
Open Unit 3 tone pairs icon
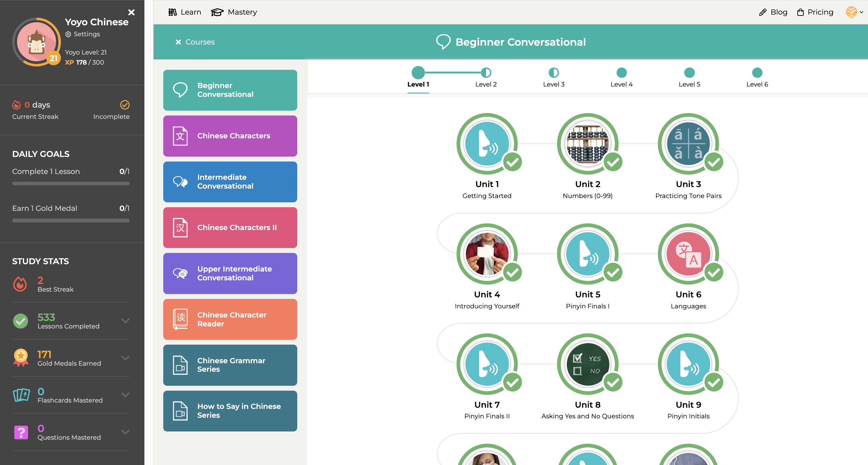tap(688, 144)
